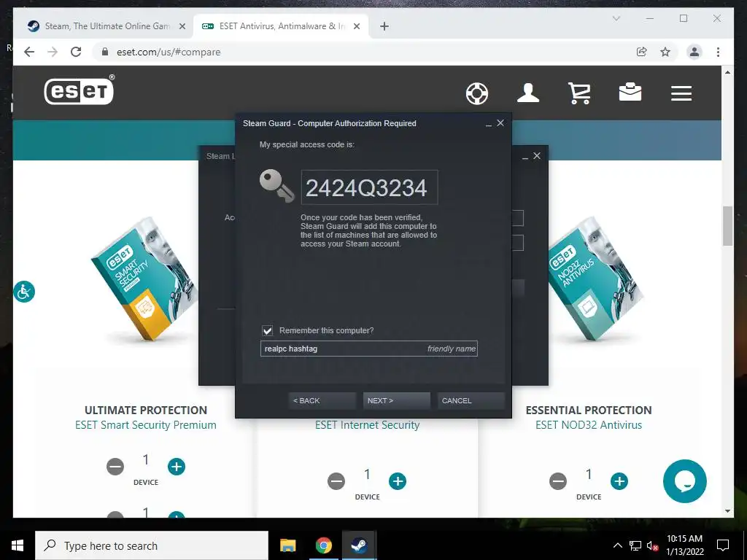Click the BACK button in Steam Guard
This screenshot has height=560, width=747.
pos(322,400)
